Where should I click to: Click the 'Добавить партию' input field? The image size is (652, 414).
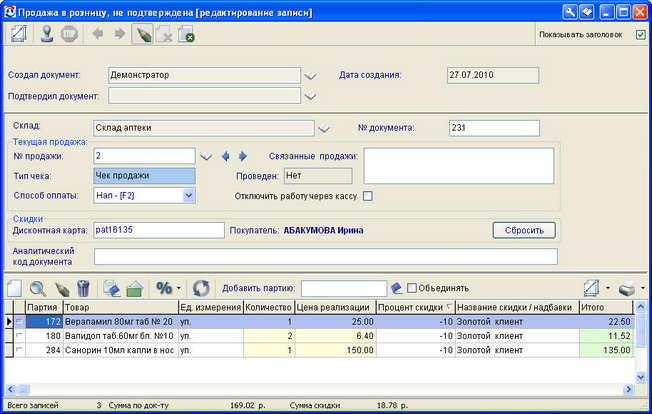344,288
